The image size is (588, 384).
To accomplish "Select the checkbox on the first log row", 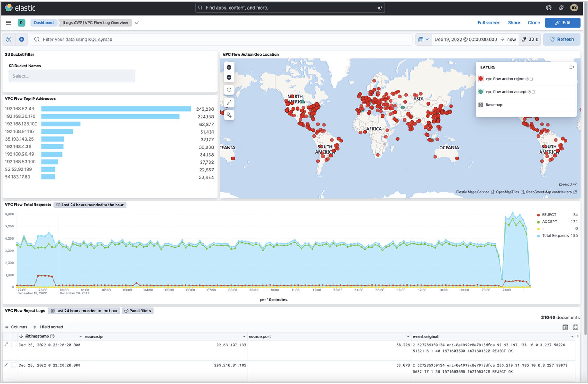I will tap(14, 344).
